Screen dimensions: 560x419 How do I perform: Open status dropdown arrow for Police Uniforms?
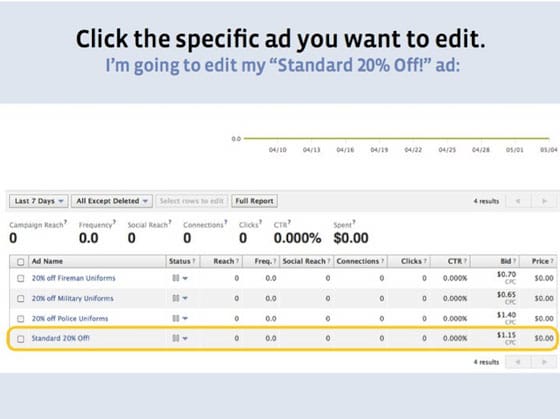(185, 318)
